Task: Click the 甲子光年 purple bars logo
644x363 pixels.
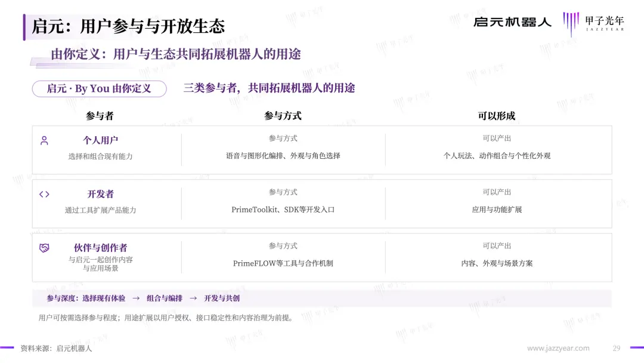Action: [571, 24]
